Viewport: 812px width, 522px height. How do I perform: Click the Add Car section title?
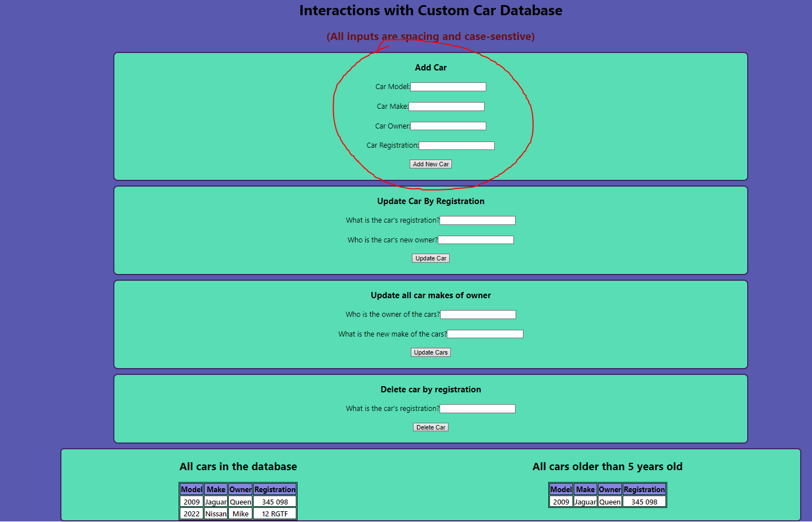pyautogui.click(x=431, y=67)
